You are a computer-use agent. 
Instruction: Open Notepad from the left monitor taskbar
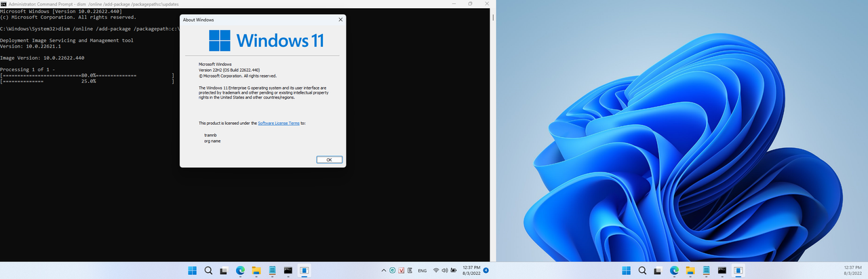click(272, 270)
